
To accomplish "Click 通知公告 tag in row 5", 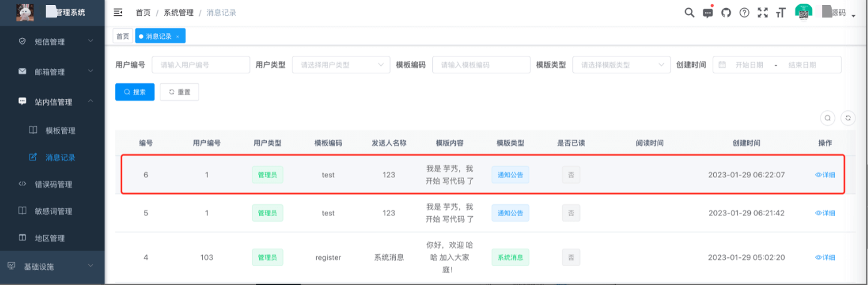I will coord(510,213).
